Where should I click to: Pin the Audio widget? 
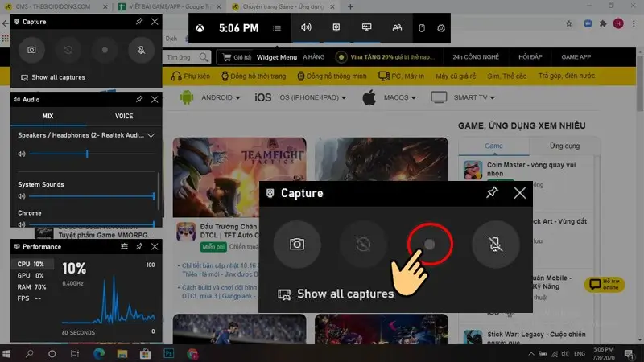click(139, 100)
